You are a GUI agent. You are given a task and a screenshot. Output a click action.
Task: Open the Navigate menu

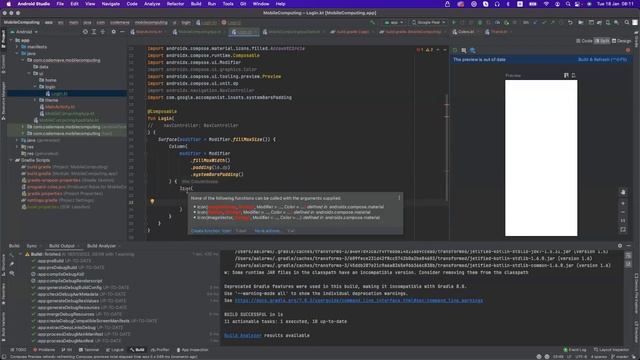click(111, 4)
